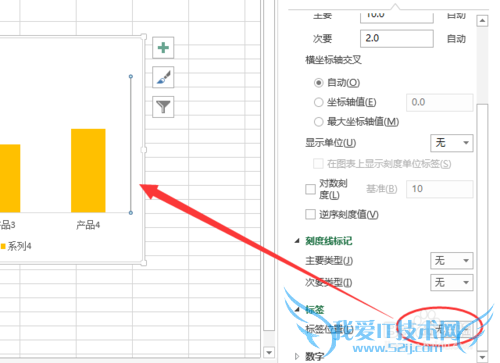Screen dimensions: 500x363
Task: Select the chart's right-middle resize handle
Action: point(144,150)
